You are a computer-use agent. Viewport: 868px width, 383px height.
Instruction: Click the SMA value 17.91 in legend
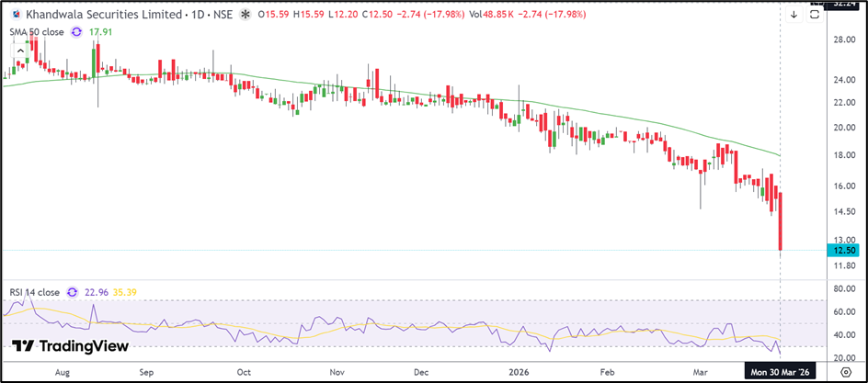(97, 31)
